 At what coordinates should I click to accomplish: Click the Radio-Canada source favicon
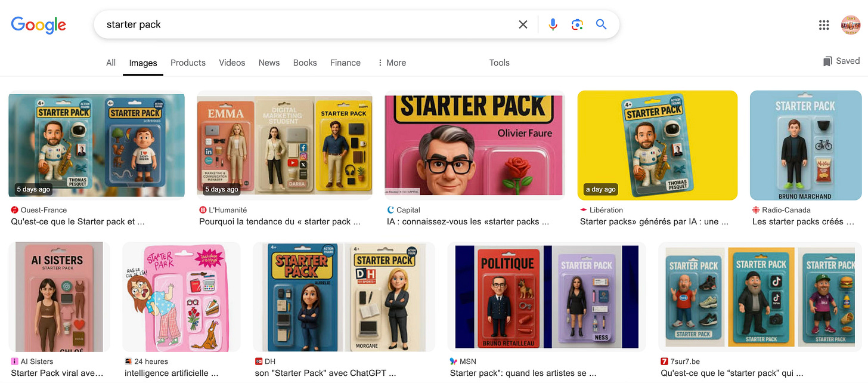(x=756, y=210)
